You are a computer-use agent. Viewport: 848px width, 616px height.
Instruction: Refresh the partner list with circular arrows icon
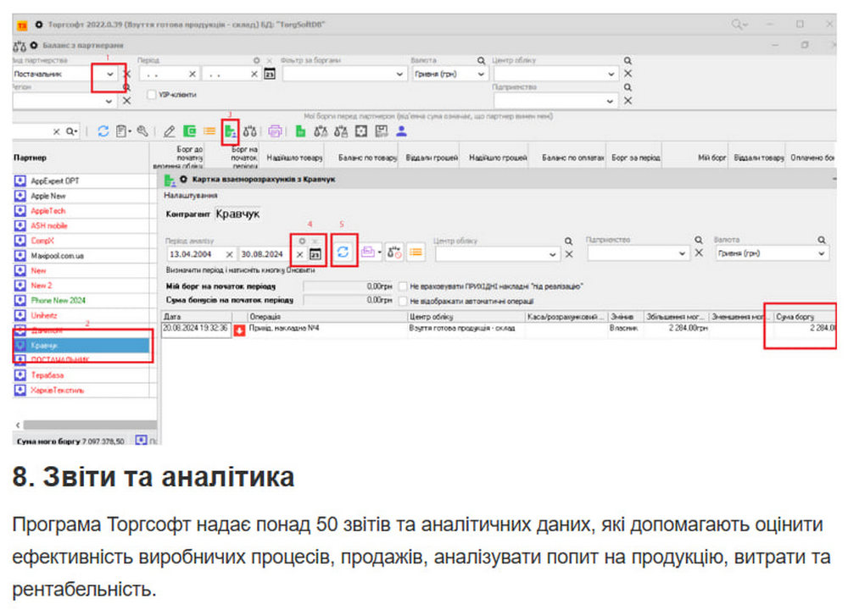(x=103, y=130)
